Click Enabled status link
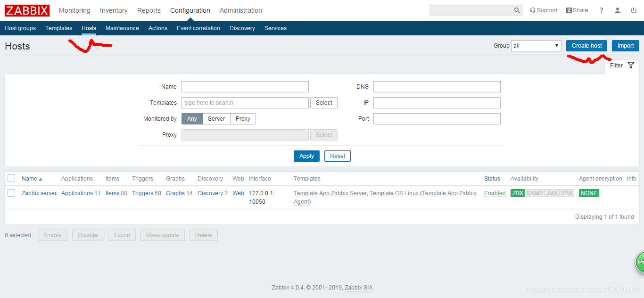This screenshot has height=298, width=644. click(x=495, y=193)
